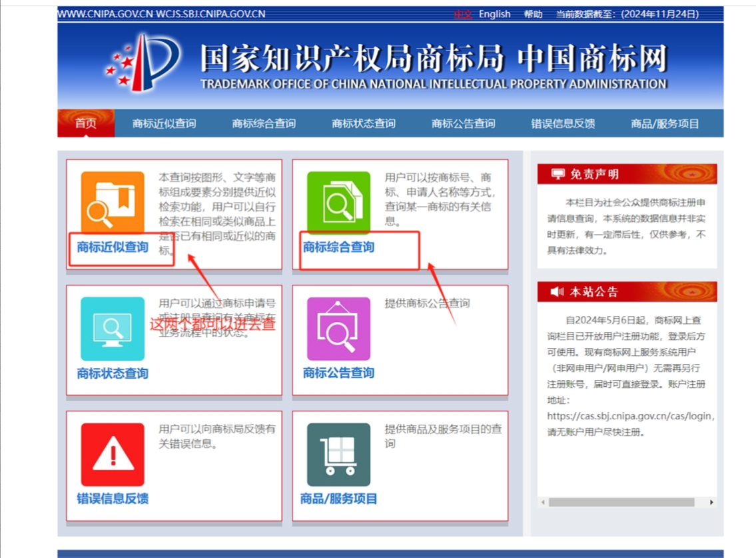Image resolution: width=756 pixels, height=558 pixels.
Task: Click the 商标公告查询 card title link
Action: coord(338,373)
